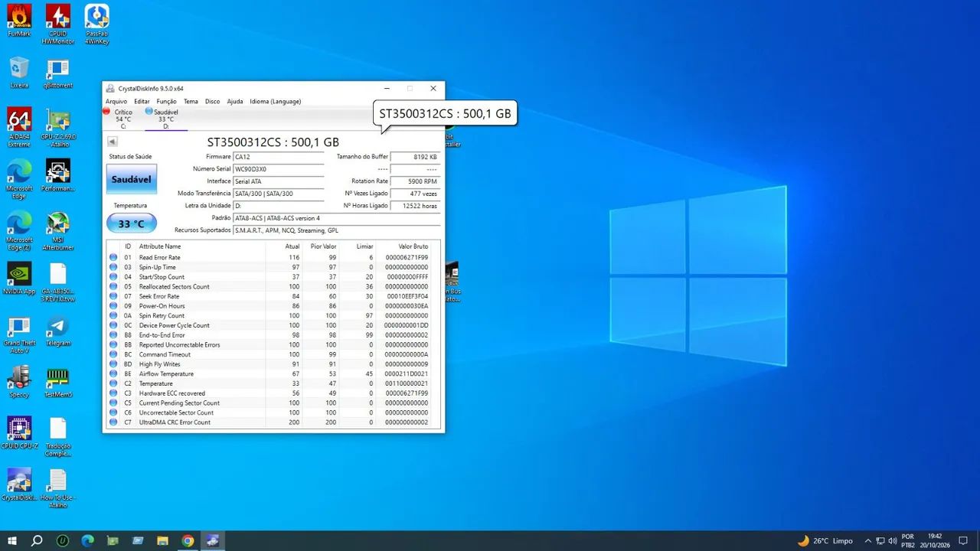Open the Editar menu

coord(142,101)
